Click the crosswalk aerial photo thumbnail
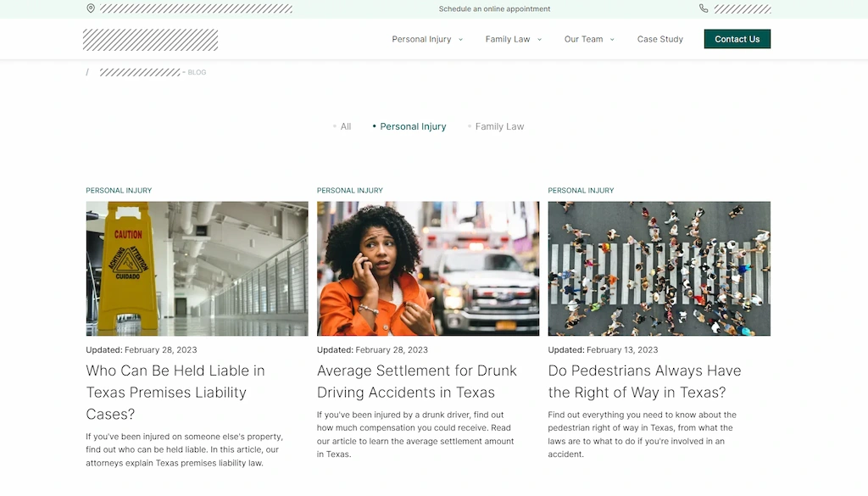 659,268
